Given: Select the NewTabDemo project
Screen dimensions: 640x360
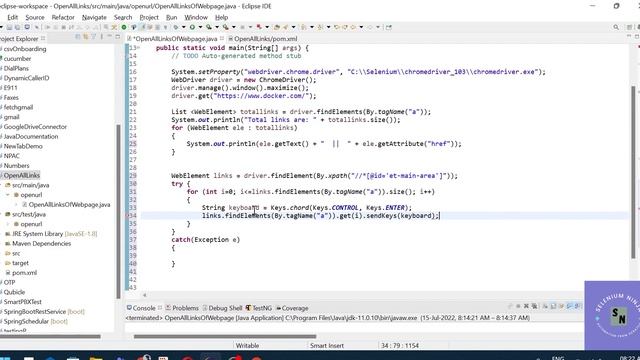Looking at the screenshot, I should (23, 146).
